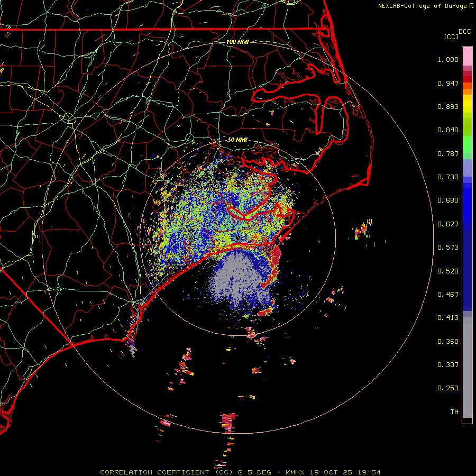The height and width of the screenshot is (476, 476).
Task: Click the [CC] label above the color bar
Action: (x=451, y=36)
